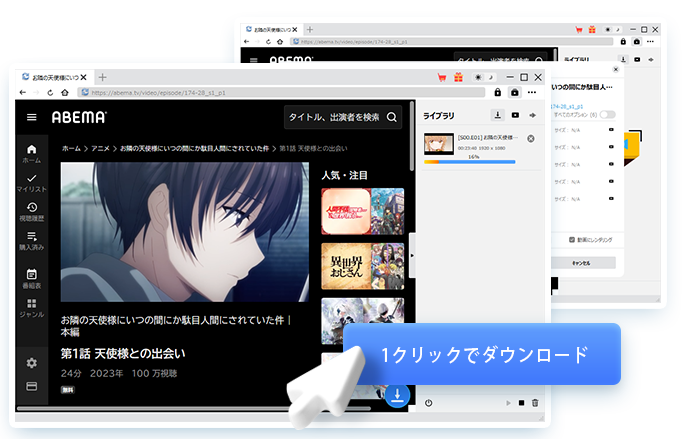Click the blue round download button
The height and width of the screenshot is (439, 686).
click(397, 396)
